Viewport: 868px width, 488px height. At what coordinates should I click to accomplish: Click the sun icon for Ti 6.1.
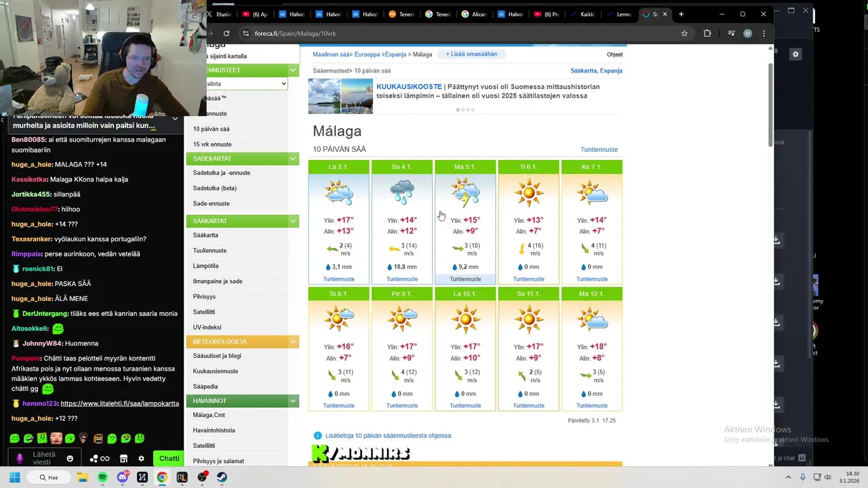[x=528, y=192]
